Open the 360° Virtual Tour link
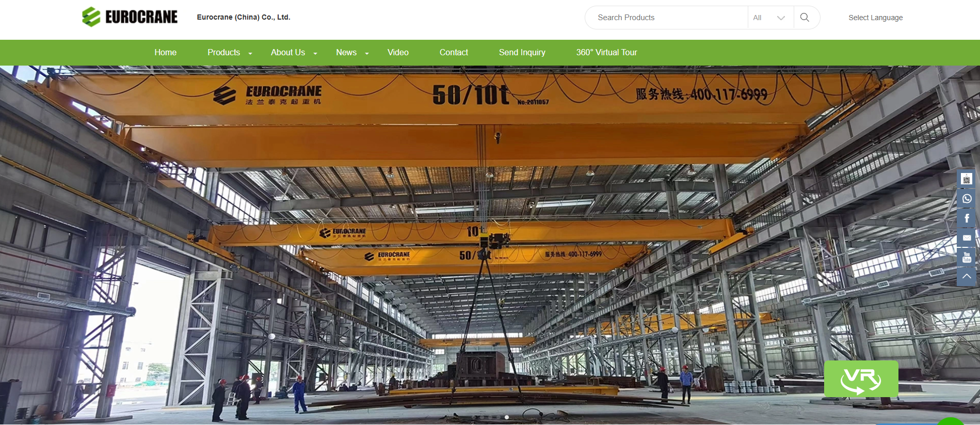Screen dimensions: 980x425 (x=606, y=52)
